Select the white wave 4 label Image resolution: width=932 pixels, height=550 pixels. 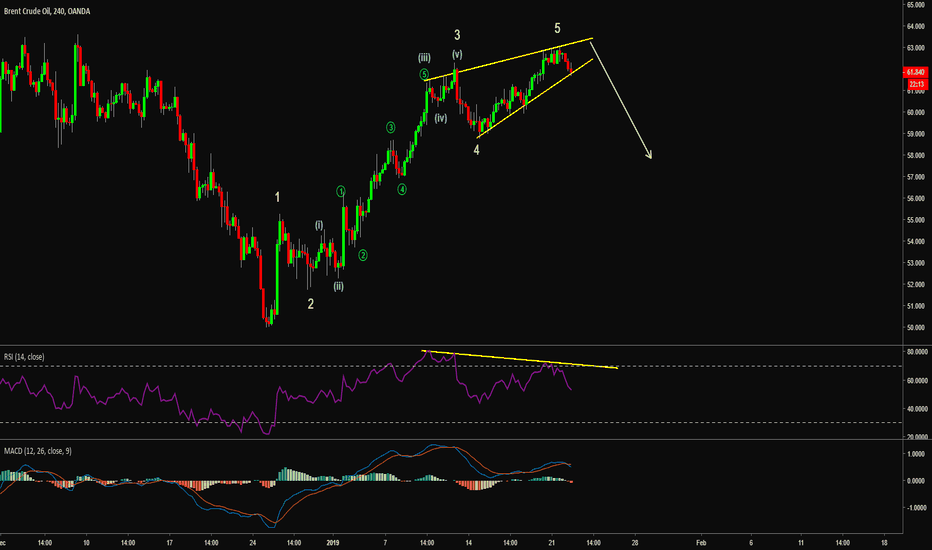point(476,150)
